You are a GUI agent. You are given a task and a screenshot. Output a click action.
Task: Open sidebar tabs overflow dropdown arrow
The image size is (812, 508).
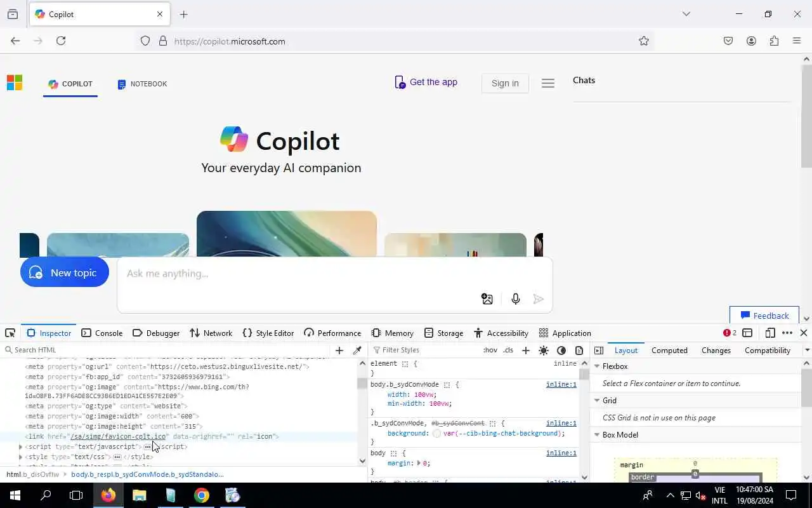[807, 350]
